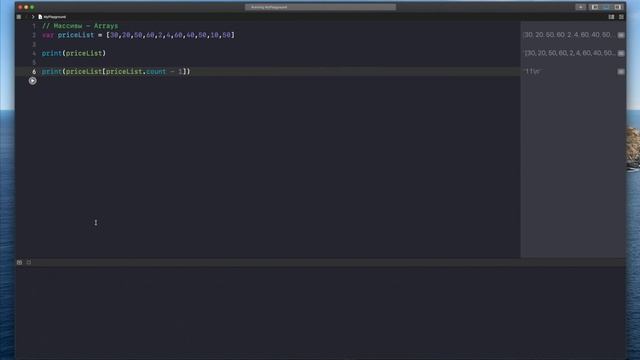Screen dimensions: 640x360
Task: Open the related items grid menu
Action: click(x=19, y=17)
